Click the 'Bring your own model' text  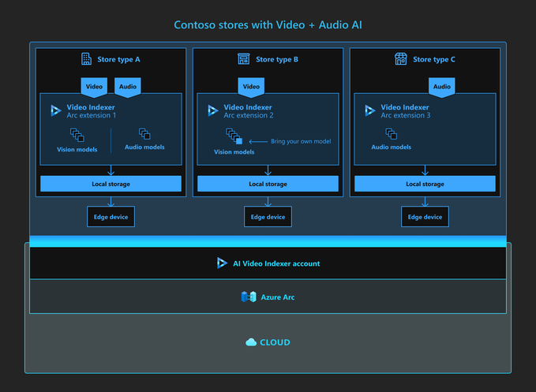301,141
